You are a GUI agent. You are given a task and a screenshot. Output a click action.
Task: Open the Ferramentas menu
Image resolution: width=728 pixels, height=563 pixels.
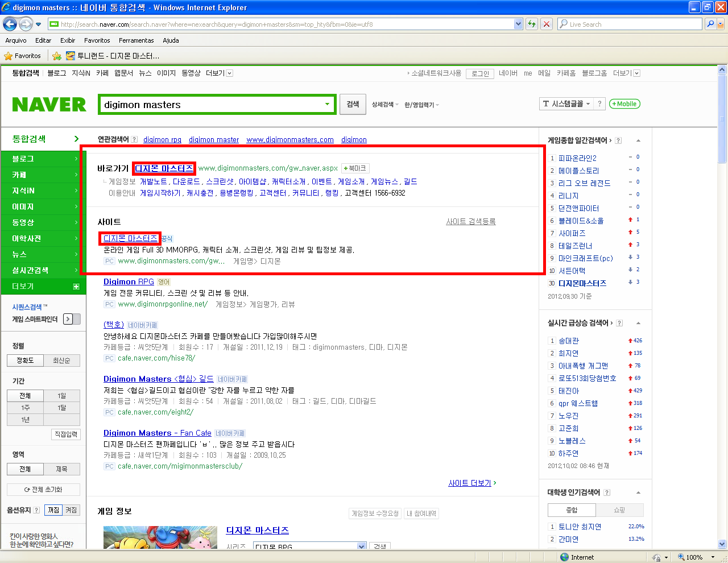point(136,40)
